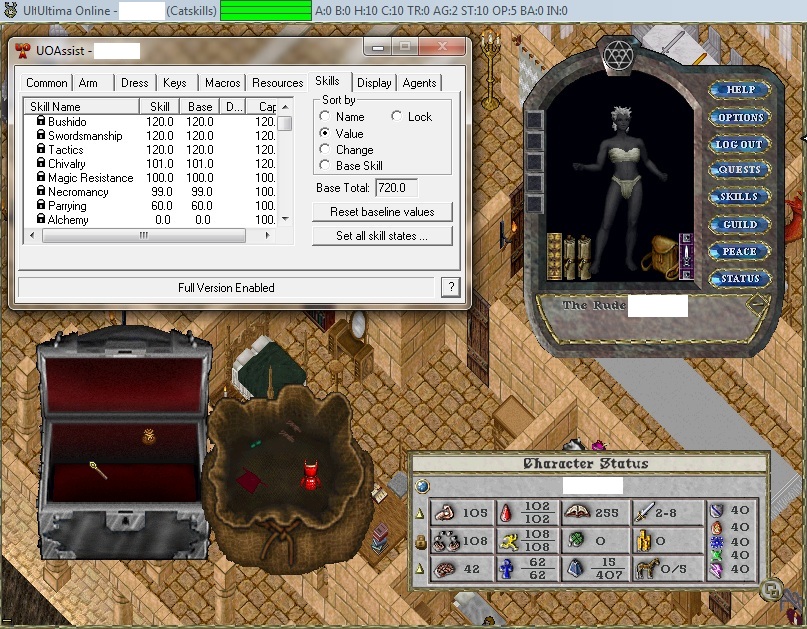Open the paperdoll OPTIONS button

pyautogui.click(x=740, y=117)
